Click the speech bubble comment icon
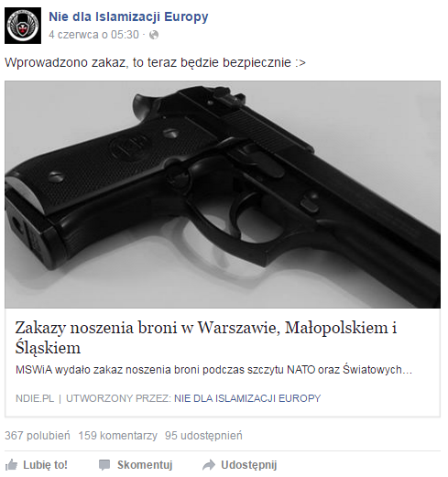The height and width of the screenshot is (477, 448). [104, 465]
